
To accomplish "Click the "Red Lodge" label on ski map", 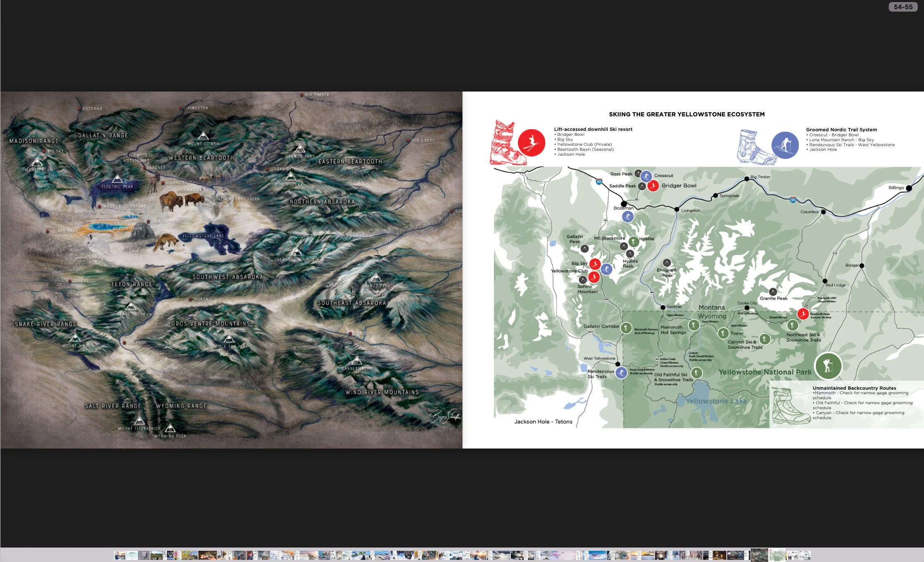I will 835,285.
